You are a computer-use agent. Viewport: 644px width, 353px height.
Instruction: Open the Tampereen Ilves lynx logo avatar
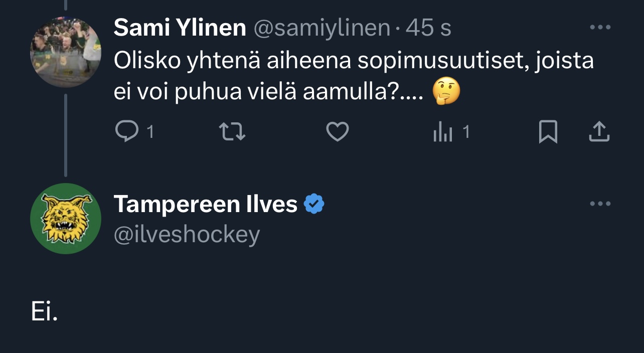point(66,219)
